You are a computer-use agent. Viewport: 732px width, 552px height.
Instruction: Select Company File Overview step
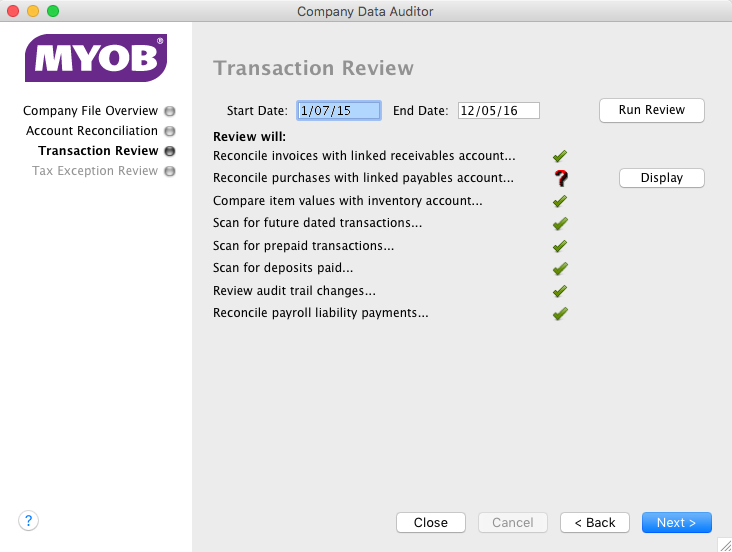coord(91,111)
